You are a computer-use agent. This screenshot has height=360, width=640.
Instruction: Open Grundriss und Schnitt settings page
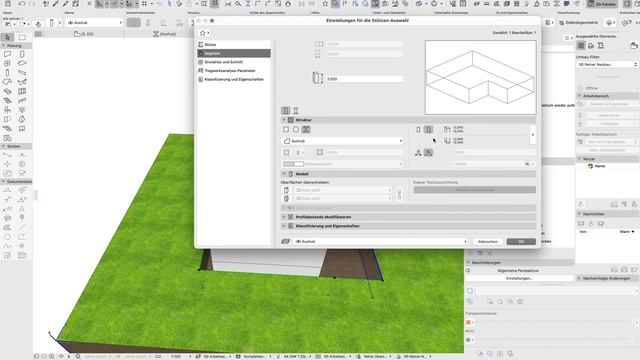[234, 62]
